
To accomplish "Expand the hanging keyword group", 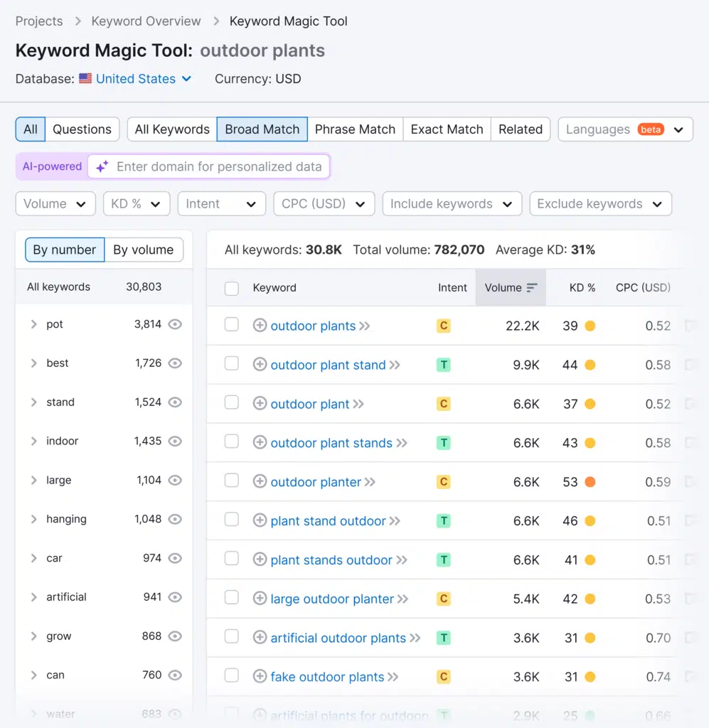I will coord(33,520).
